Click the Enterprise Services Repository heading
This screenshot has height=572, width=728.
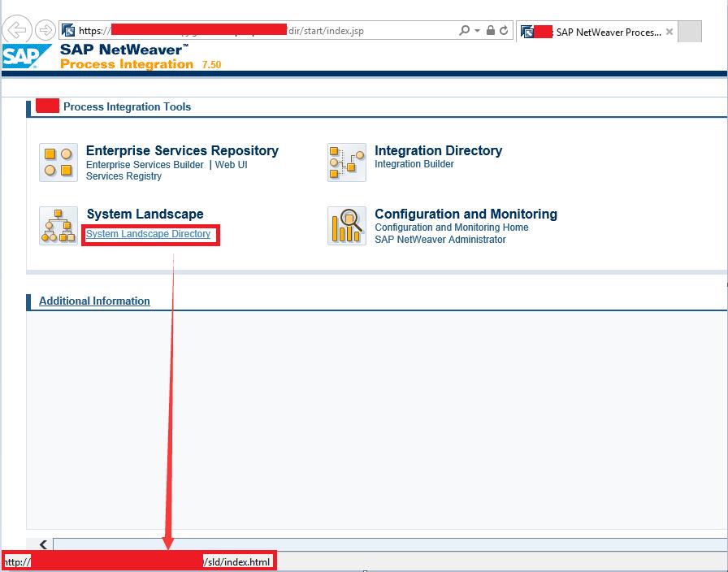(x=182, y=150)
